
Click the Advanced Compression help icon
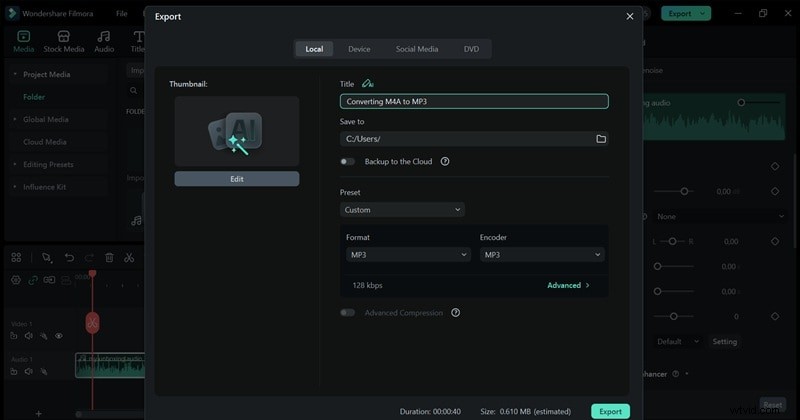coord(455,312)
